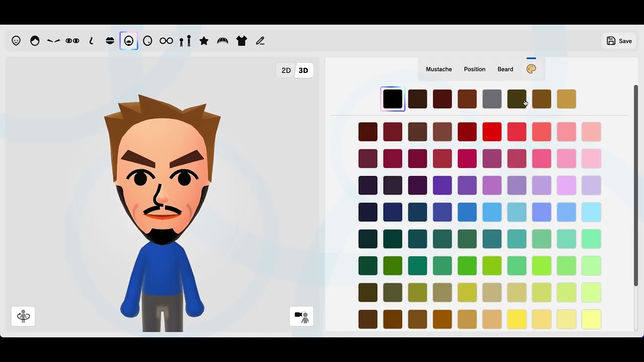This screenshot has height=362, width=644.
Task: Choose the lightest cyan swatch ending blue row
Action: 591,212
